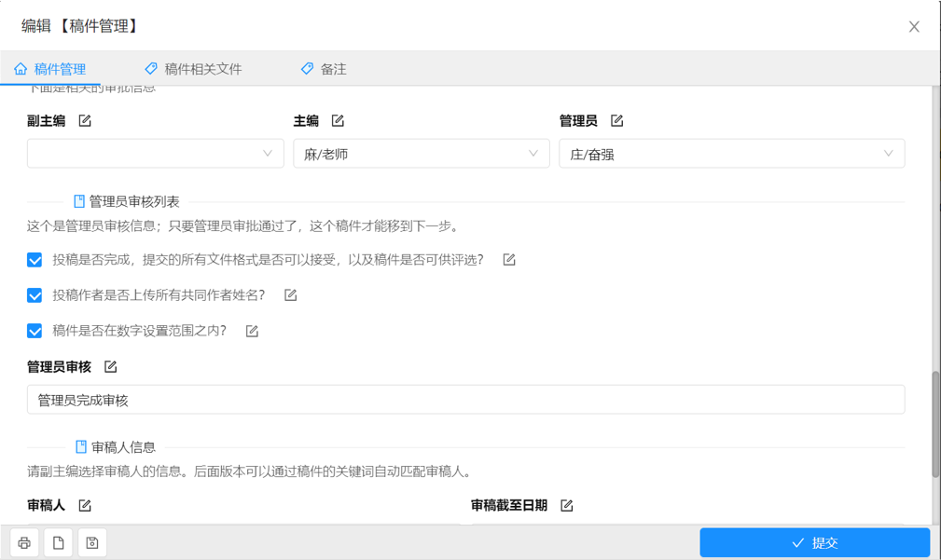This screenshot has height=560, width=941.
Task: Click the edit icon beside 主编 label
Action: [x=338, y=121]
